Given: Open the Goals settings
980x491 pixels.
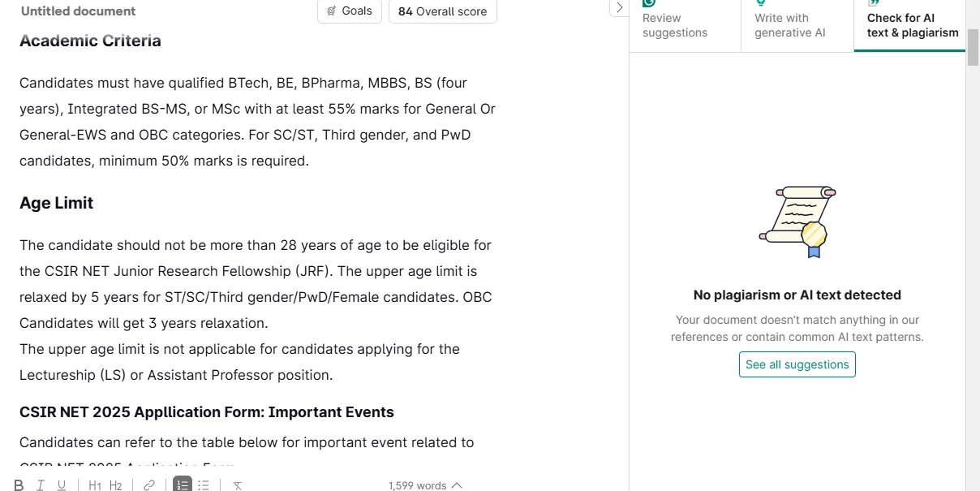Looking at the screenshot, I should tap(350, 11).
